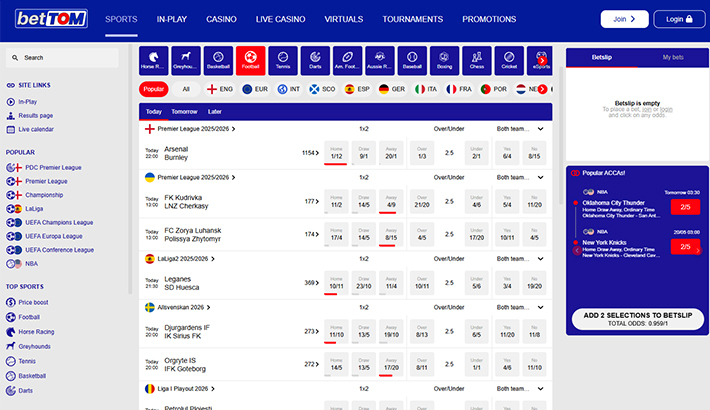Select the American Football sport tile
710x410 pixels.
tap(347, 60)
